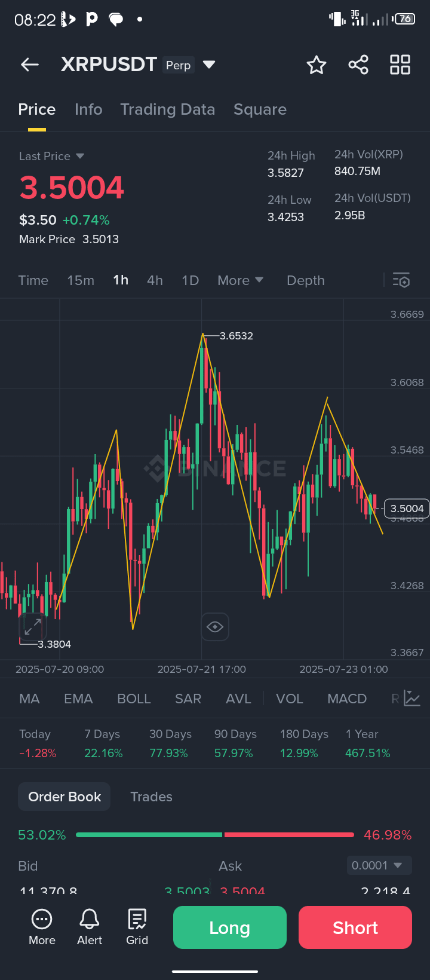Tap the 3.5004 current price chart label

[407, 509]
